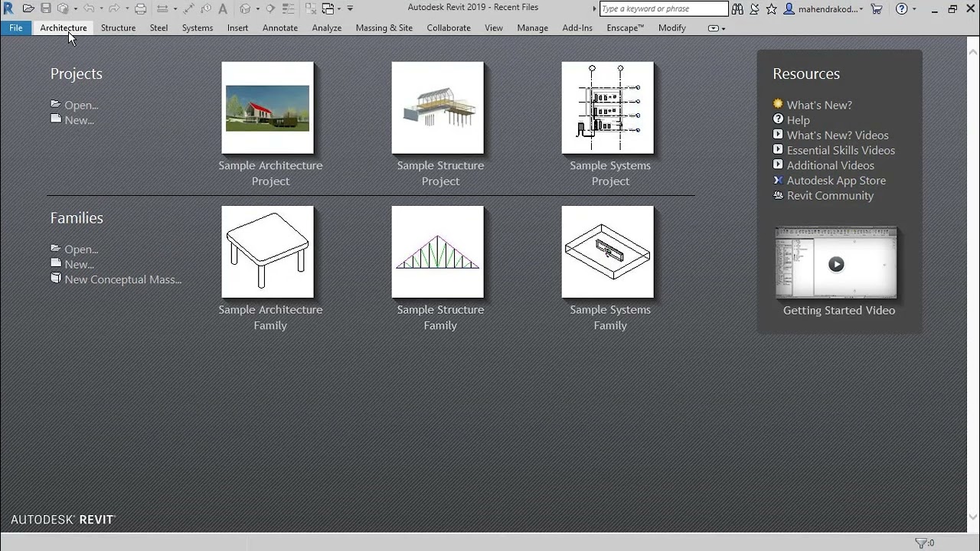The width and height of the screenshot is (980, 551).
Task: Open the Customize Quick Access Toolbar dropdown
Action: pos(350,9)
